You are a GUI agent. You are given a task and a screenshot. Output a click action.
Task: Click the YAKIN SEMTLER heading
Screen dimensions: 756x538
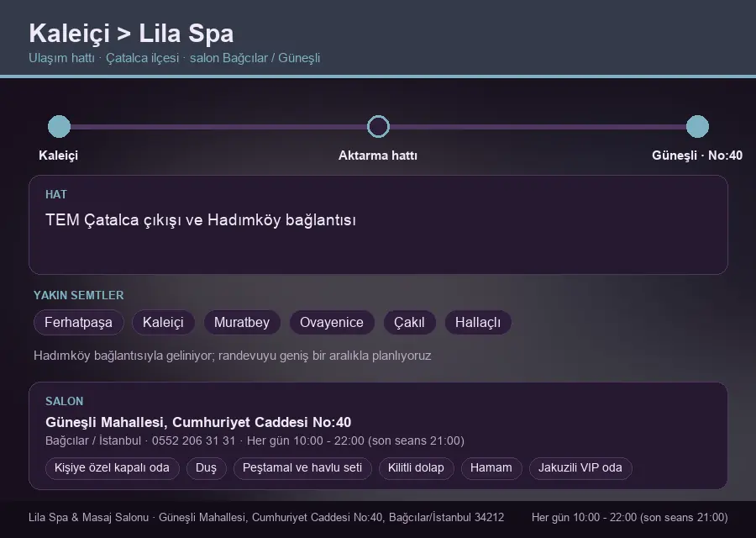tap(79, 295)
